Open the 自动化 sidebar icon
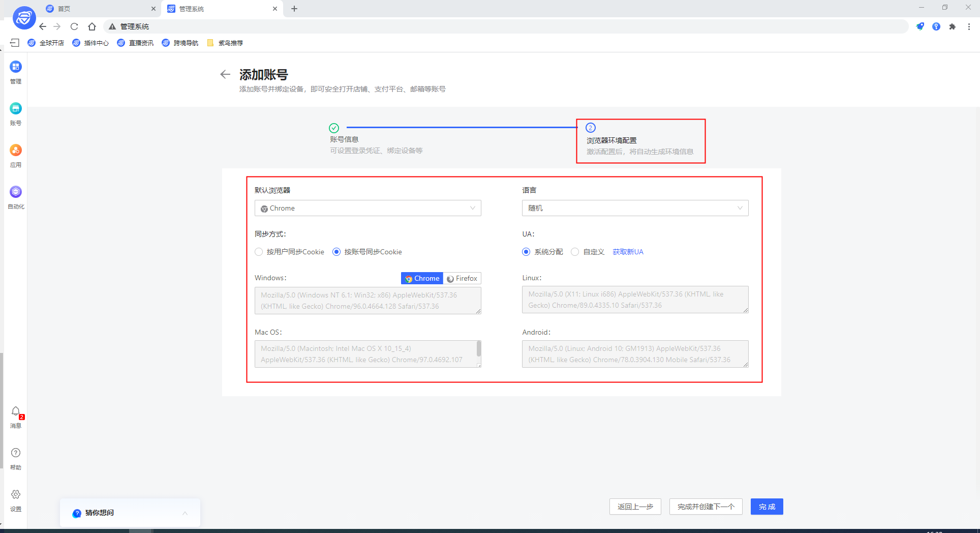Screen dimensions: 980x533 tap(16, 192)
